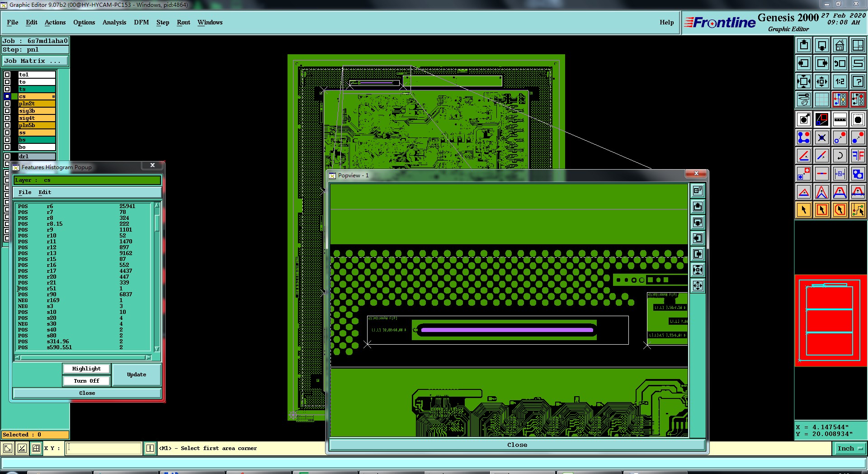Click the black X delete feature icon

click(x=822, y=137)
